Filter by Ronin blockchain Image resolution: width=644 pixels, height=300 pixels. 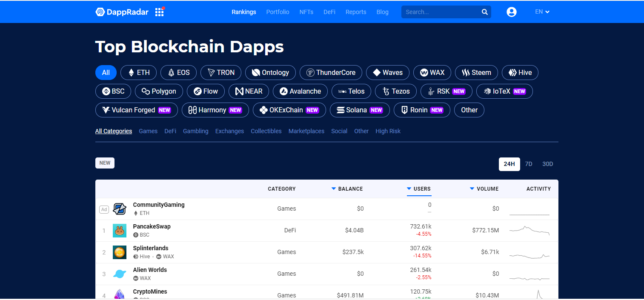[422, 110]
